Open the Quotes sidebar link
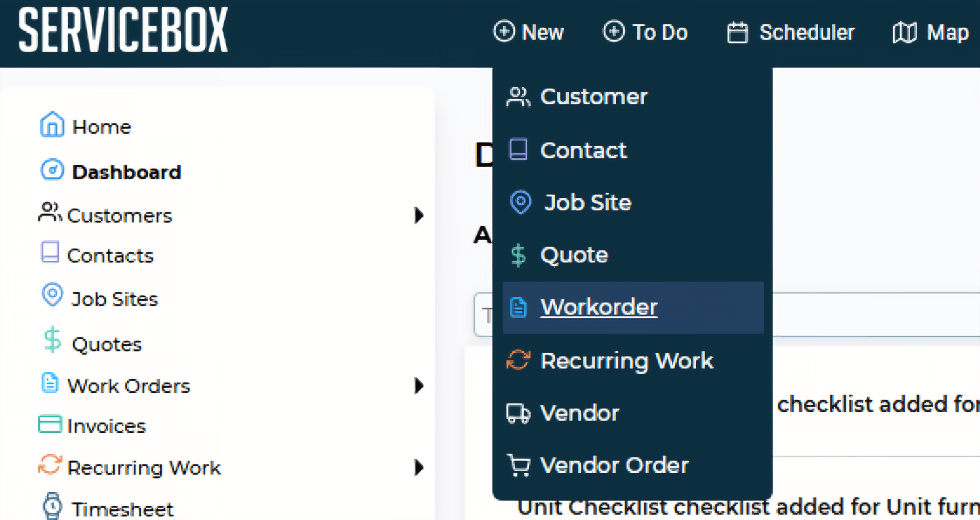This screenshot has width=980, height=520. pyautogui.click(x=107, y=344)
